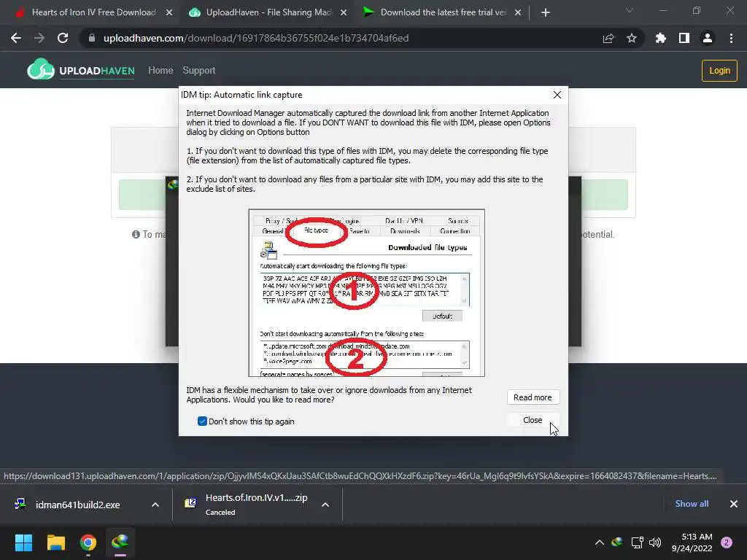Open a new tab with the plus button
The image size is (747, 560).
(x=546, y=12)
